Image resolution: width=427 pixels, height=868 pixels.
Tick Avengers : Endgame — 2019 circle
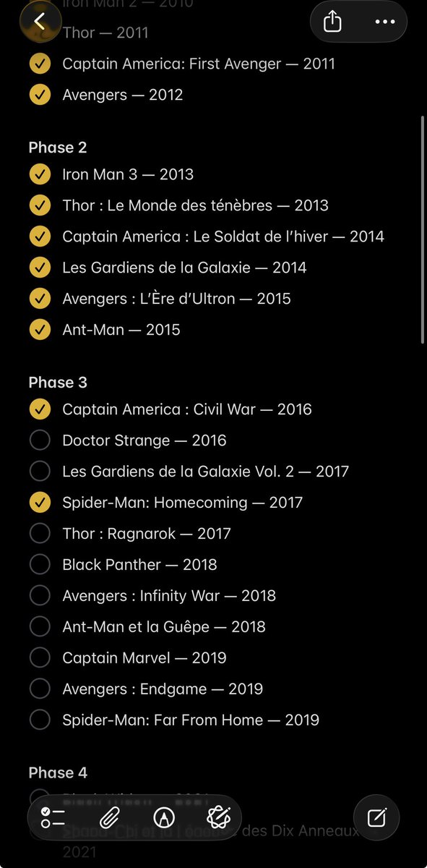(40, 689)
